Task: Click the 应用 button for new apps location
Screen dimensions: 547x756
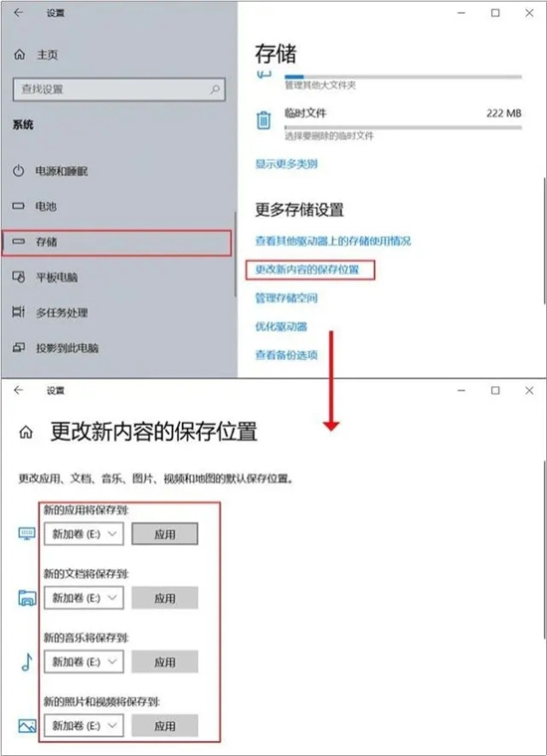Action: coord(165,534)
